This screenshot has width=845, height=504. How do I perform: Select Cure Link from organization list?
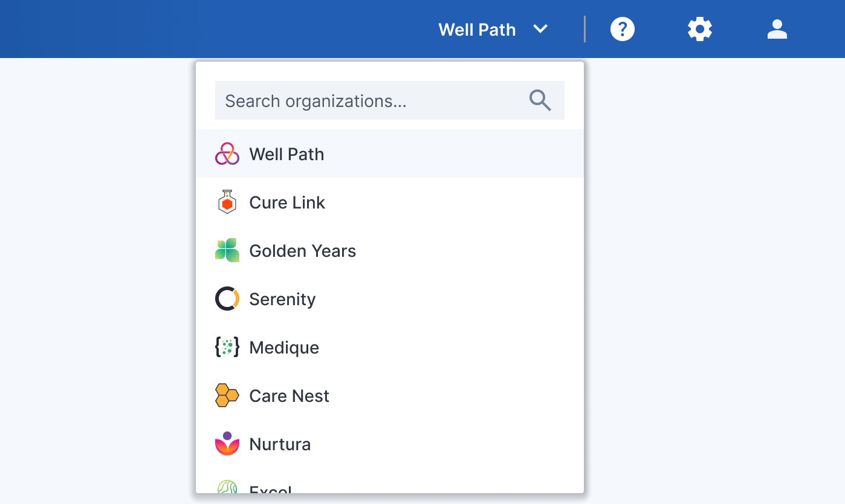tap(287, 202)
